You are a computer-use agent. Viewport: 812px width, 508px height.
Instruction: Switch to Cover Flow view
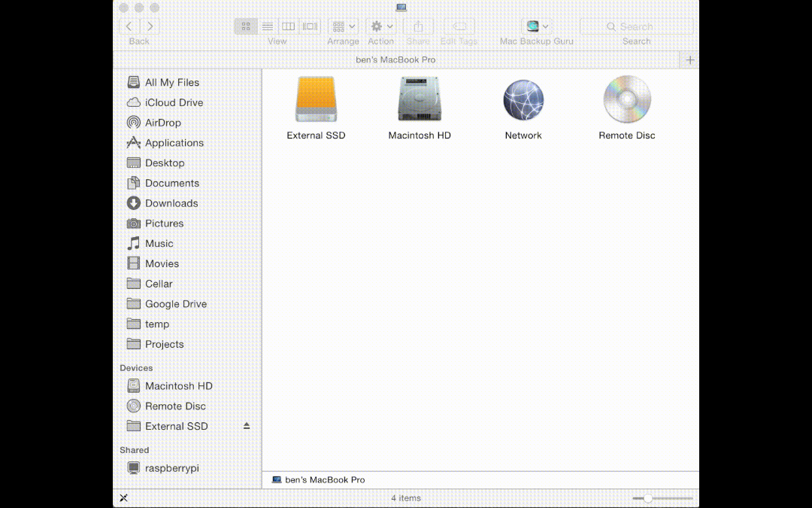309,26
